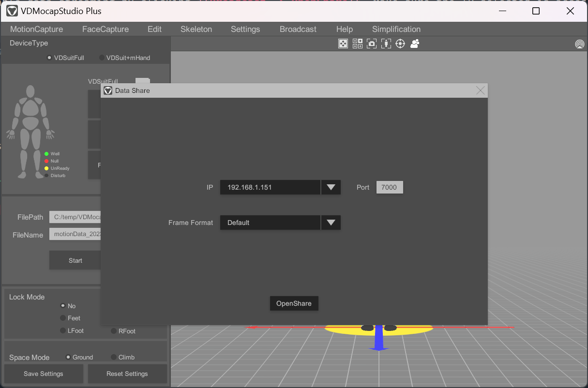The image size is (588, 388).
Task: Open the Simplification menu
Action: coord(396,29)
